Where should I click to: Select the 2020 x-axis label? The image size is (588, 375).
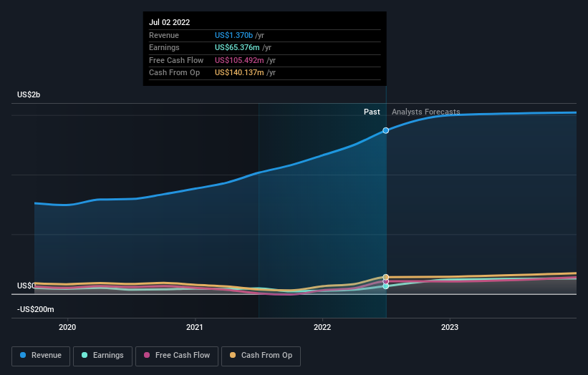[67, 327]
